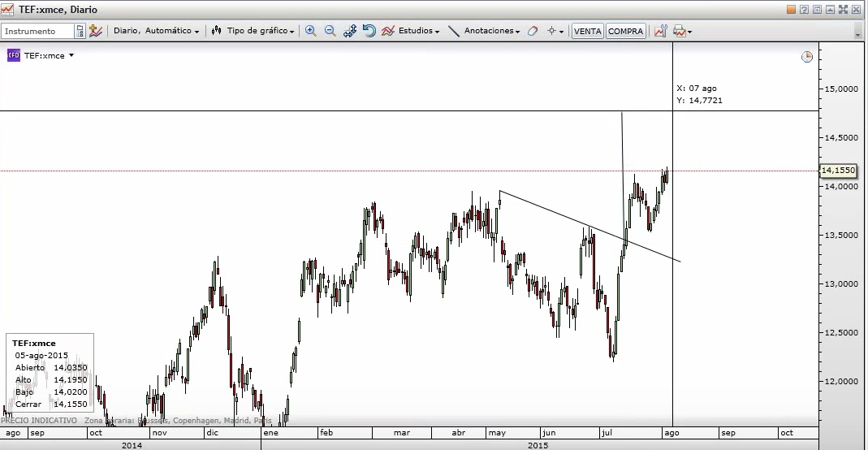Click the 'dic' month axis label
This screenshot has width=868, height=450.
coord(213,432)
